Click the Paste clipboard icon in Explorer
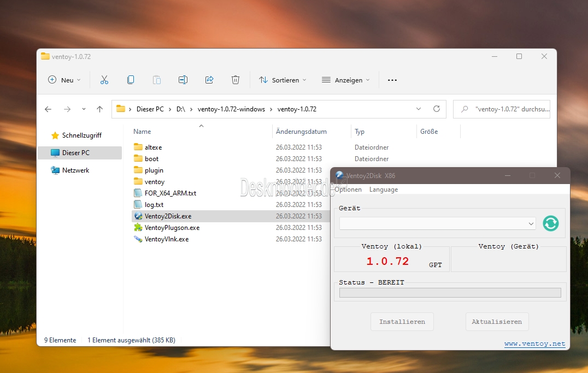 click(x=157, y=80)
